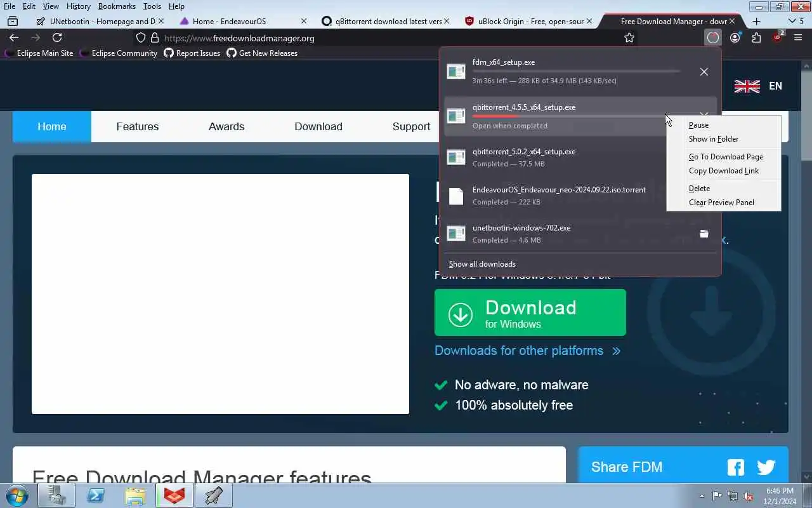
Task: Open the Download site navigation tab
Action: (x=318, y=126)
